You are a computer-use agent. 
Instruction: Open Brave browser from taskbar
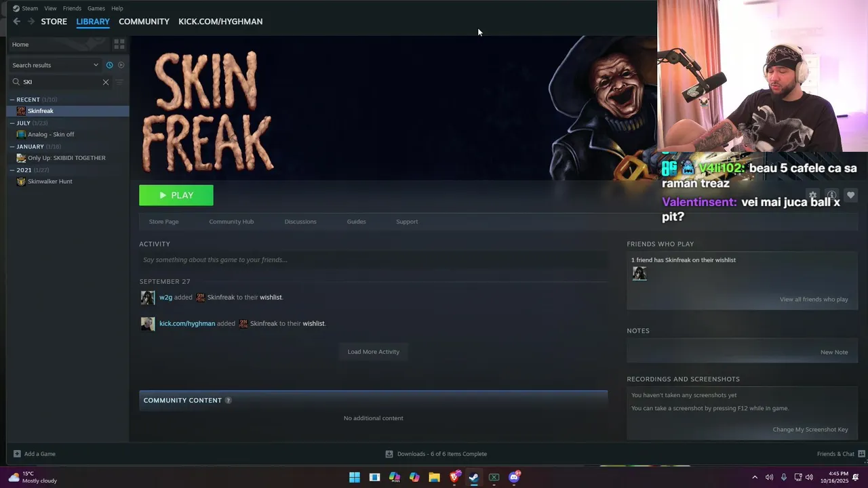click(x=454, y=477)
